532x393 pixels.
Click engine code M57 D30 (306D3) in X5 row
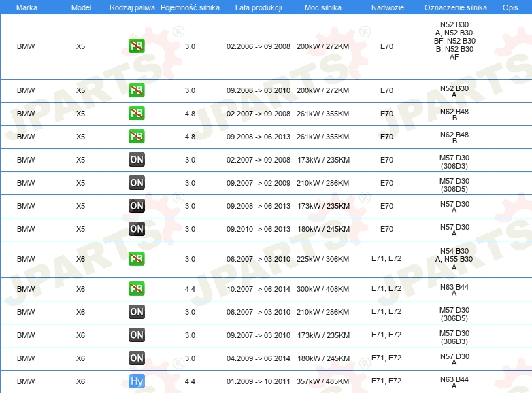click(454, 162)
